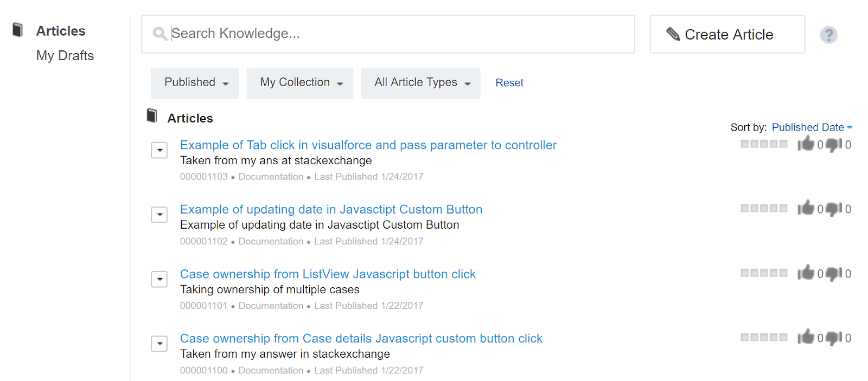Click the pencil icon in Create Article
This screenshot has width=868, height=381.
coord(673,34)
